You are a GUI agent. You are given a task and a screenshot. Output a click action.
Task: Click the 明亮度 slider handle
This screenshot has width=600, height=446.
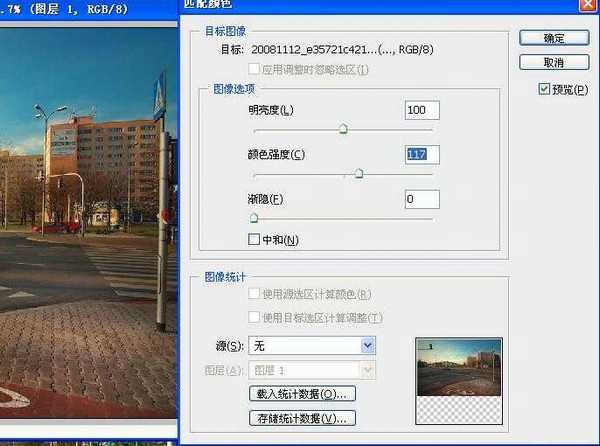click(343, 129)
